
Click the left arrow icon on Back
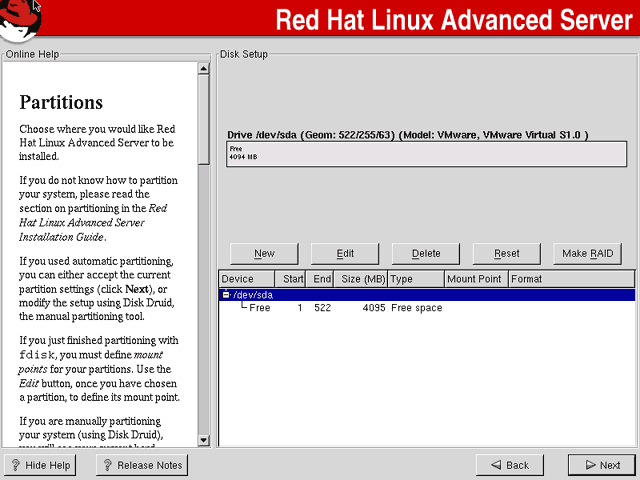[496, 465]
